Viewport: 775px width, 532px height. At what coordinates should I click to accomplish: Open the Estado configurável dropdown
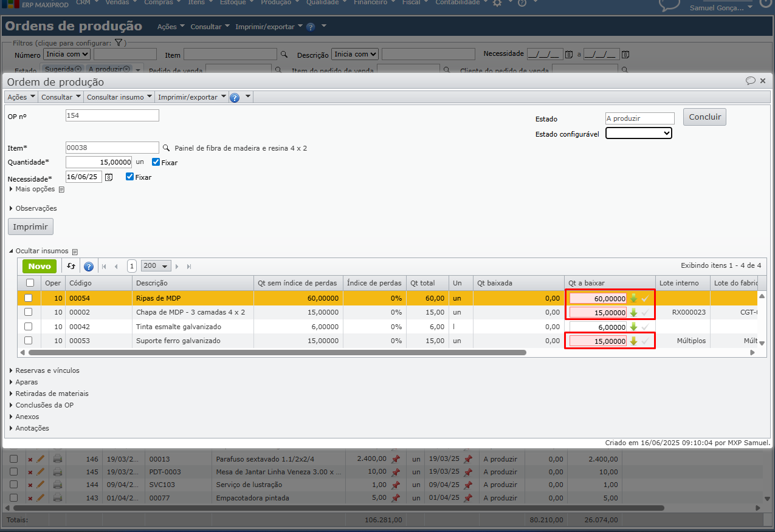tap(639, 133)
